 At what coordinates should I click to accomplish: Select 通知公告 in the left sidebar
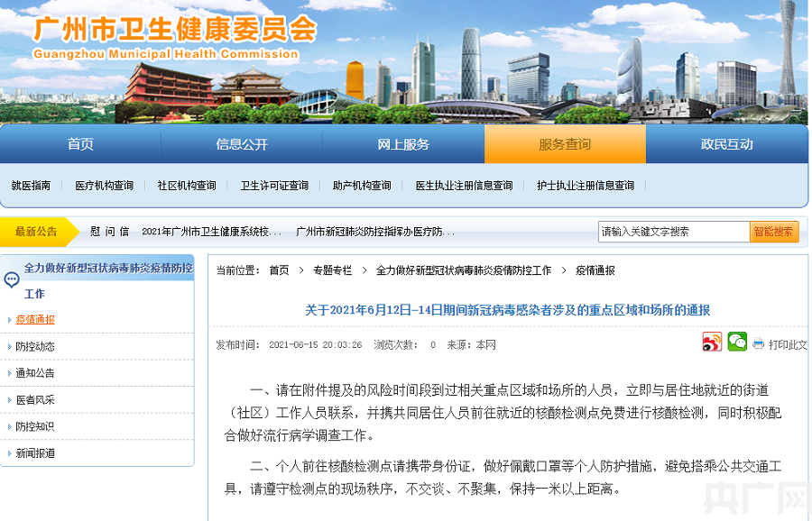point(35,373)
